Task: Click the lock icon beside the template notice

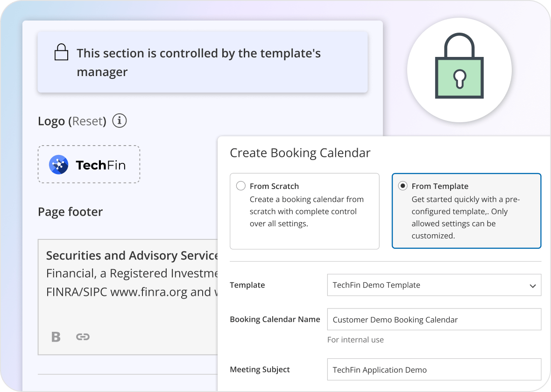Action: pos(61,52)
